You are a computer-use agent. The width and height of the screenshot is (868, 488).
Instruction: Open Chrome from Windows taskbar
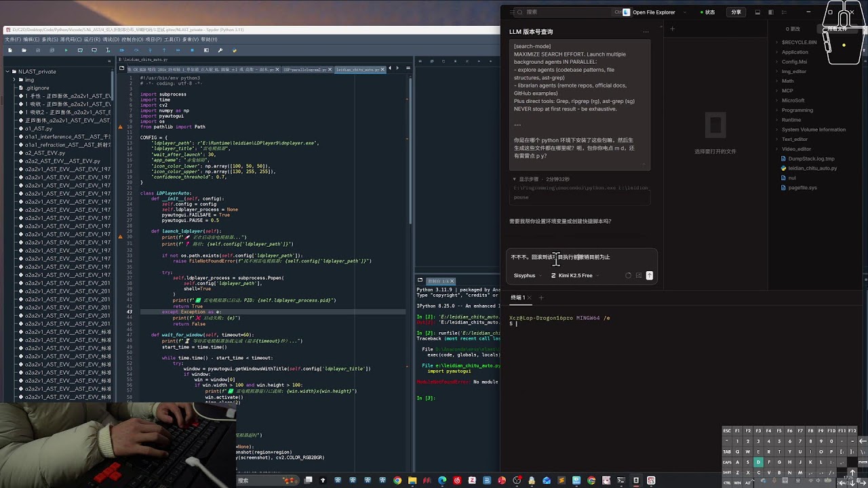(397, 481)
